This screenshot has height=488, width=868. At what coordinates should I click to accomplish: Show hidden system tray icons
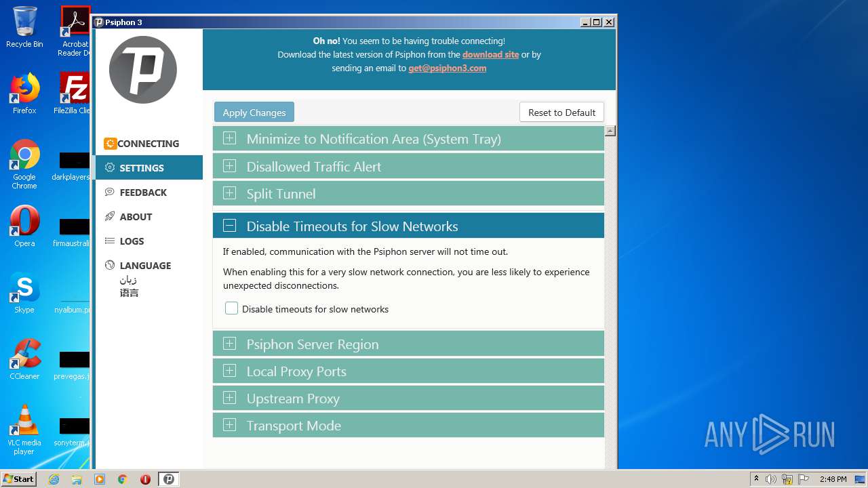tap(756, 479)
